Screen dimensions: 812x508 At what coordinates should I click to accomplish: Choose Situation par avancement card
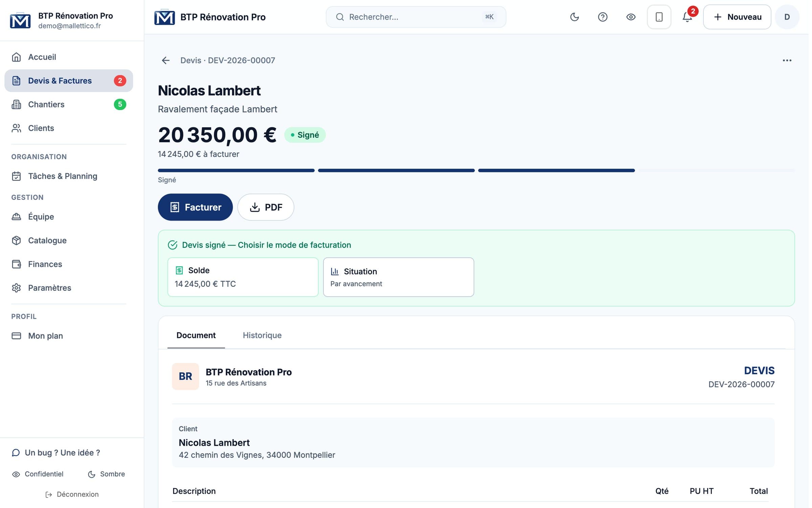(399, 277)
